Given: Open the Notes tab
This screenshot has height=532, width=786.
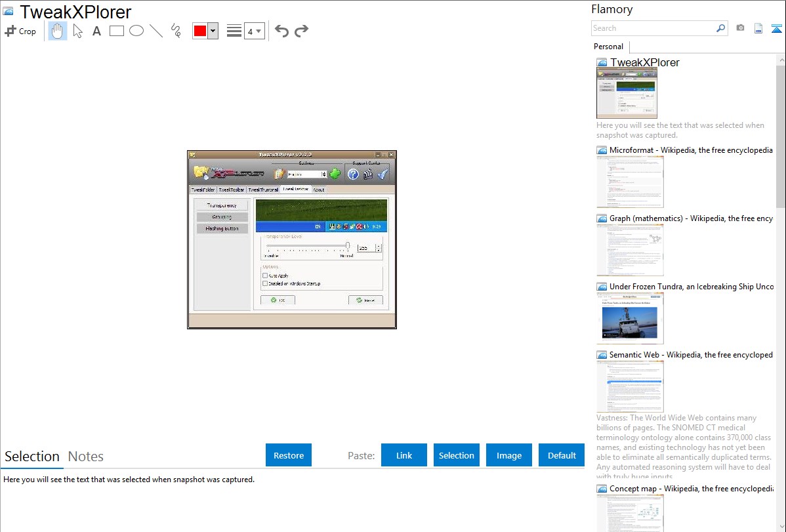Looking at the screenshot, I should 86,457.
